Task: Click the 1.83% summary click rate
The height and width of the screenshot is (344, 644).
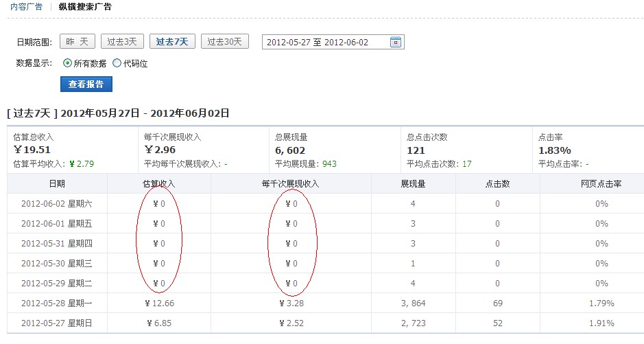Action: pos(554,150)
